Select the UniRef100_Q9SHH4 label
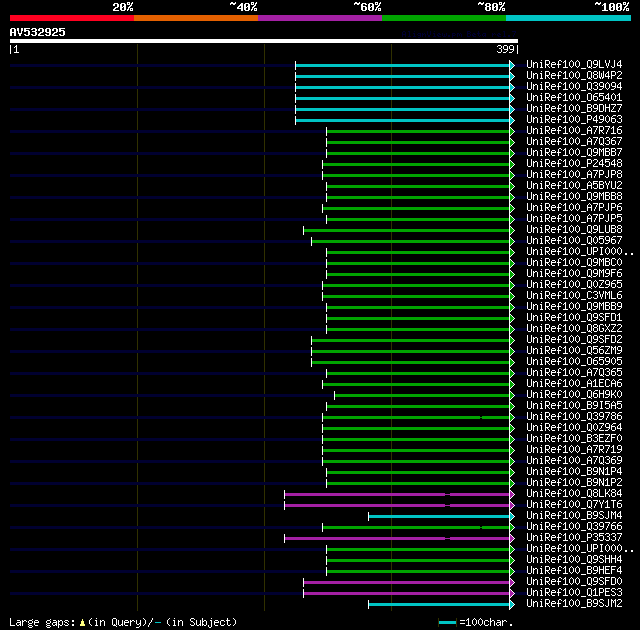Screen dimensions: 640x630 [574, 560]
